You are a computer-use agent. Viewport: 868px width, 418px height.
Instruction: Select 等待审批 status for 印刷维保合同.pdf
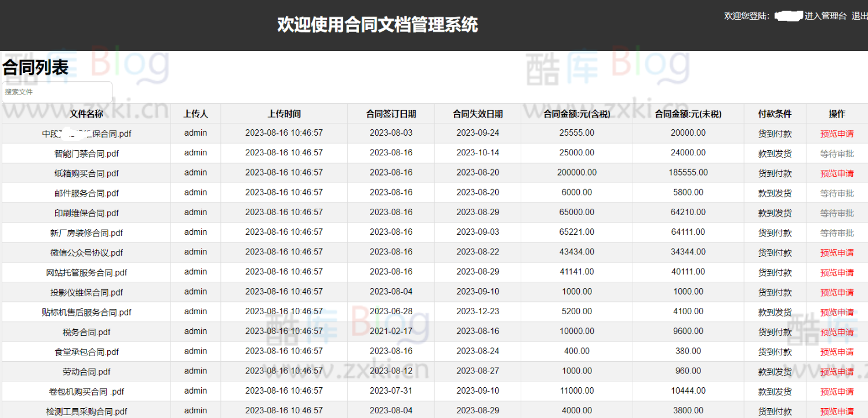coord(836,212)
